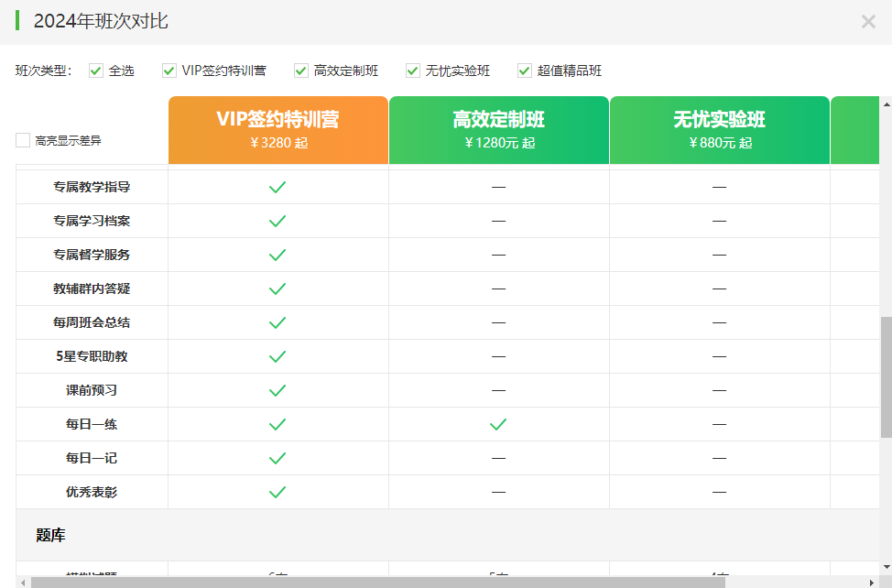
Task: Select the orange VIP签约特训营 column header
Action: pyautogui.click(x=277, y=130)
